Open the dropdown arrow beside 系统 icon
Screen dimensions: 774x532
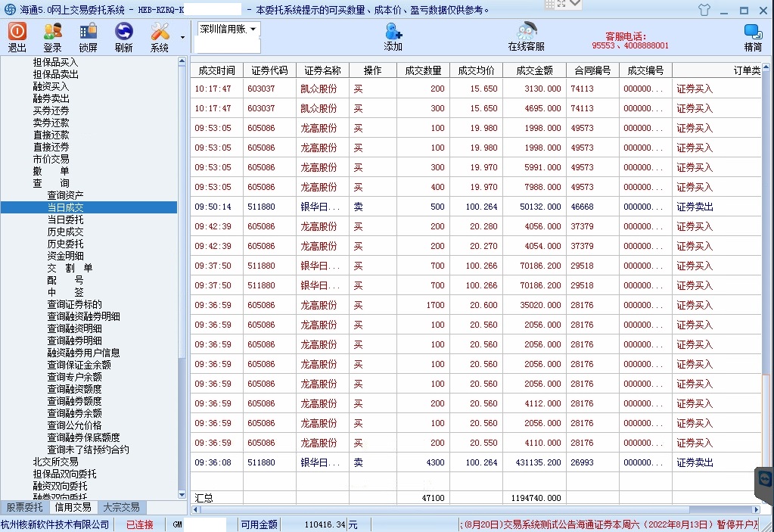(182, 37)
